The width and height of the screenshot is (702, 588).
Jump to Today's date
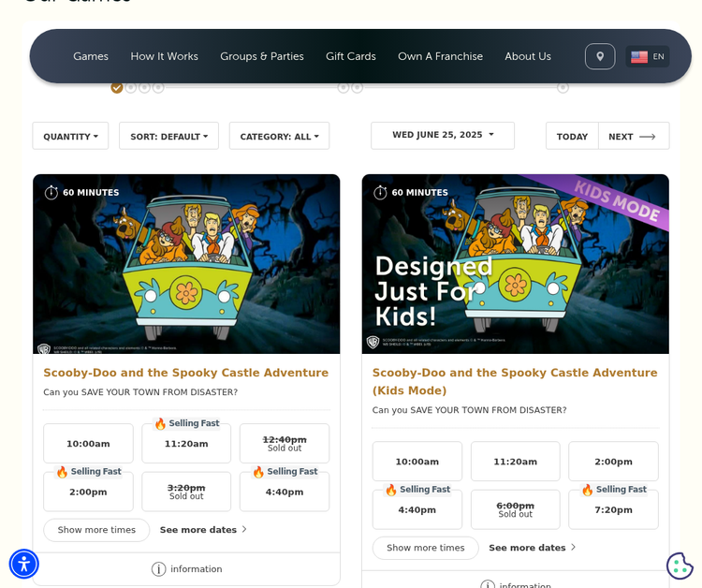click(x=572, y=136)
